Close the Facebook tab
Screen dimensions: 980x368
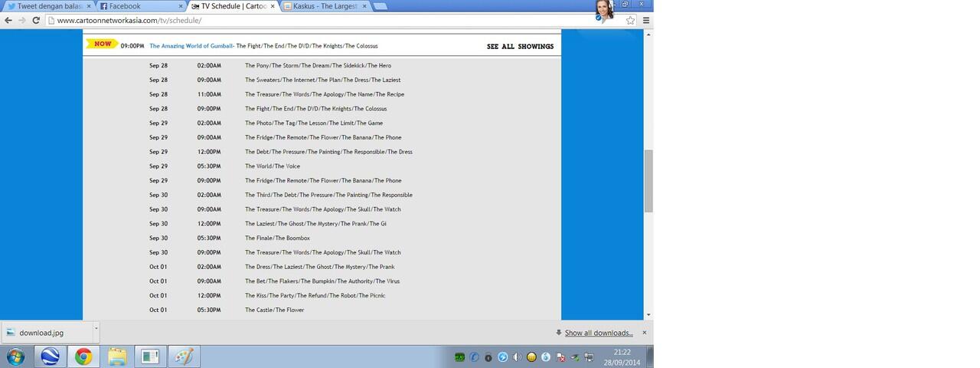181,6
